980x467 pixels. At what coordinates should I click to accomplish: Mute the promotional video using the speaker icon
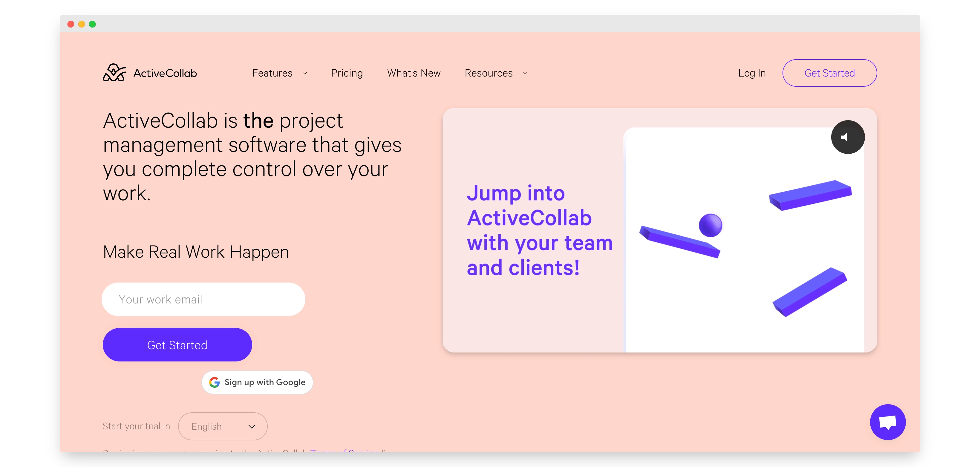point(848,137)
